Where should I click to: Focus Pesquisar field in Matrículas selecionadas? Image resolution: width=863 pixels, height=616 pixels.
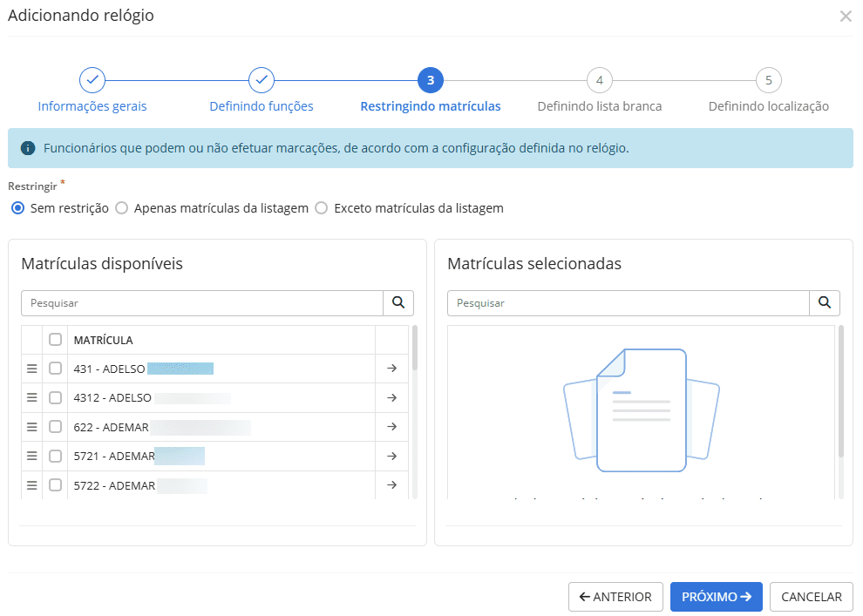[x=628, y=303]
